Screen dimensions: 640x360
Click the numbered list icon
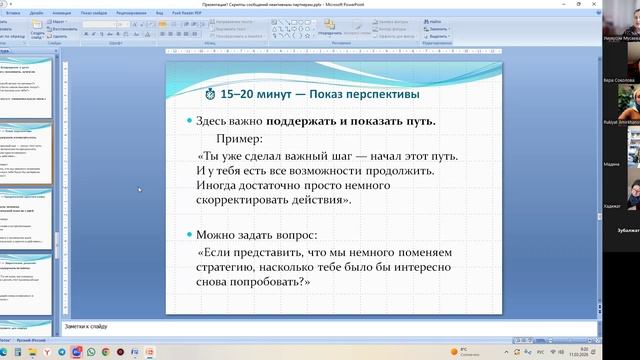pos(173,24)
